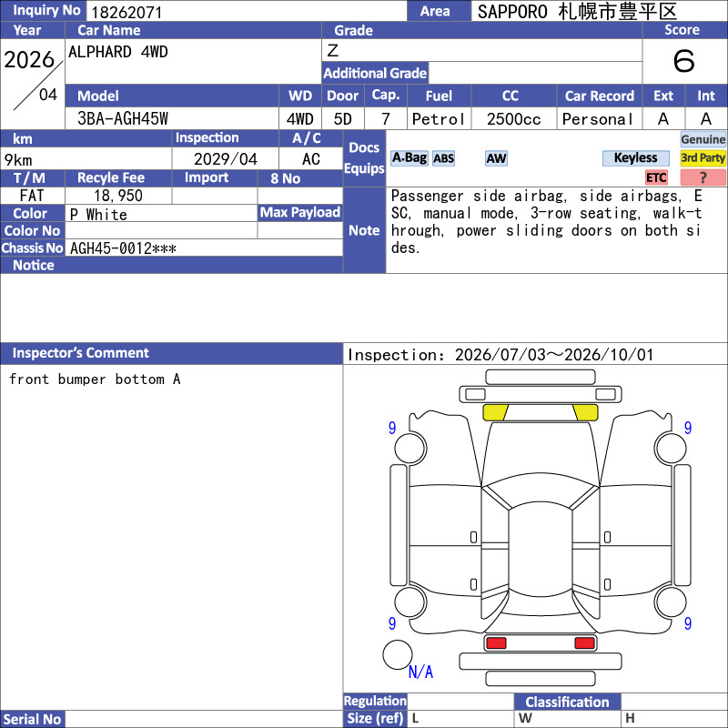Click the Additional Grade label
Screen dimensions: 728x728
click(375, 73)
